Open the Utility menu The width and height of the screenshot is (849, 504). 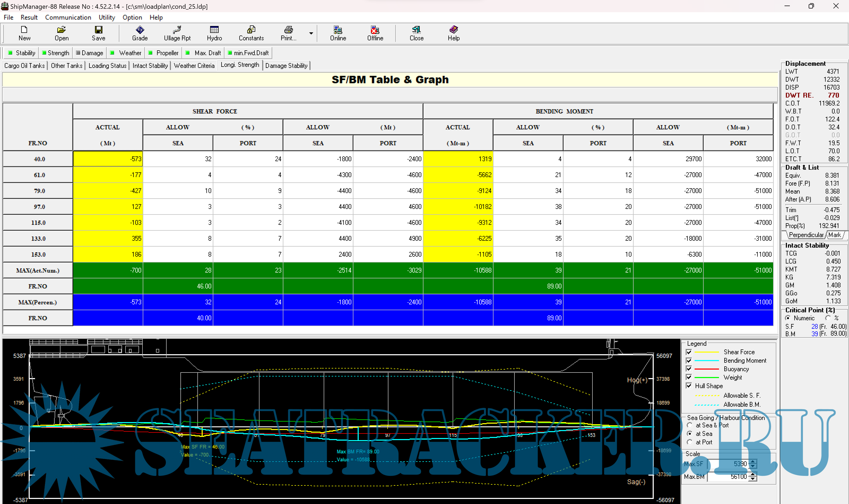107,17
